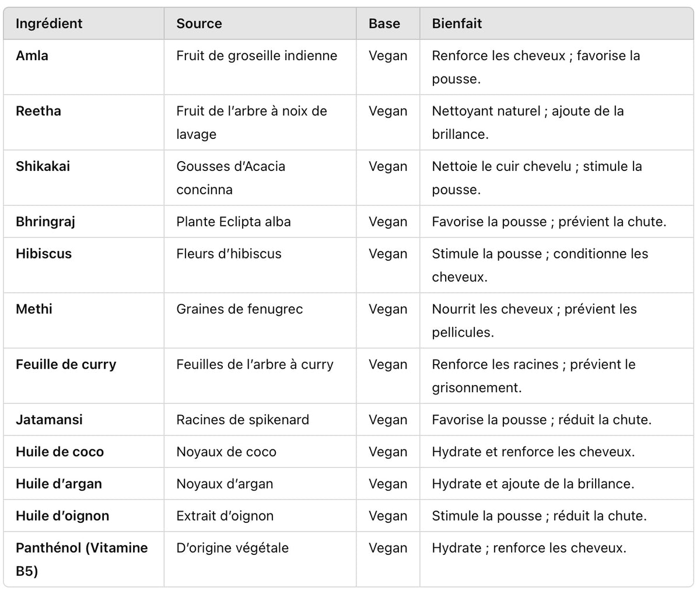Click the Huile de coco cell

(x=60, y=453)
